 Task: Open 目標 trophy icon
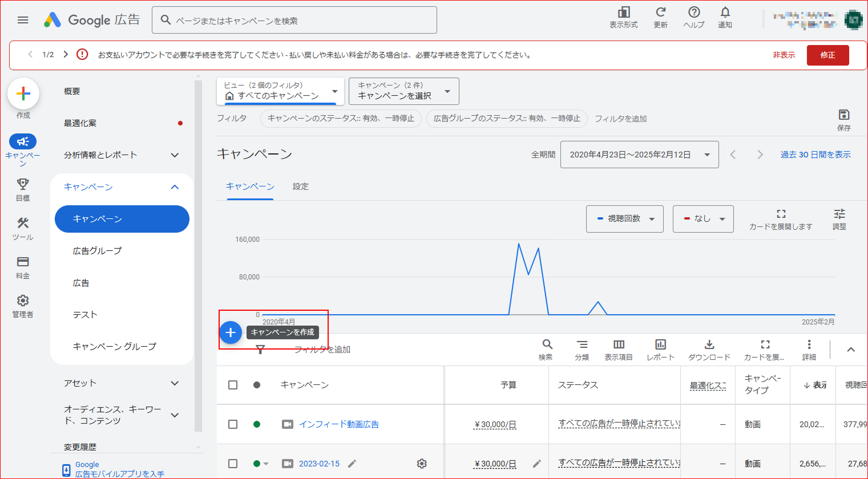click(x=23, y=184)
